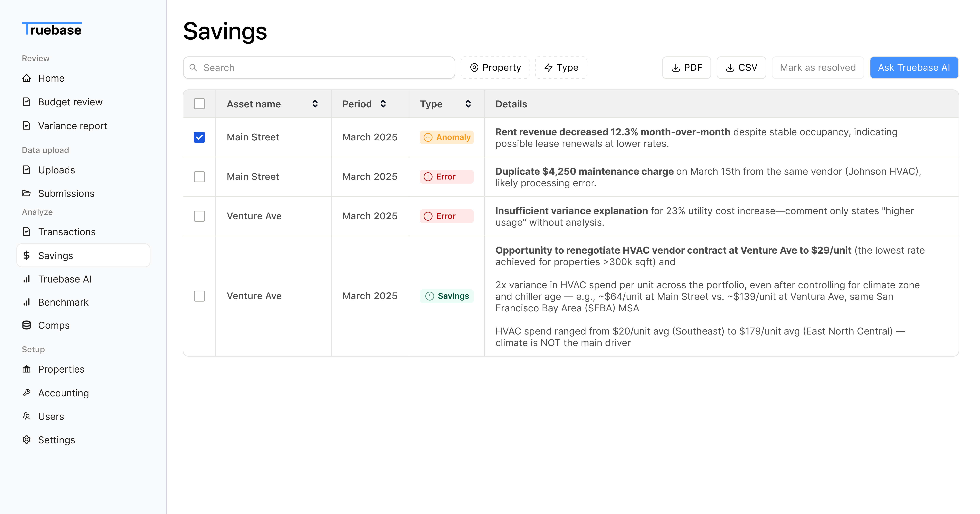
Task: Sort by Asset name column arrows
Action: point(315,104)
